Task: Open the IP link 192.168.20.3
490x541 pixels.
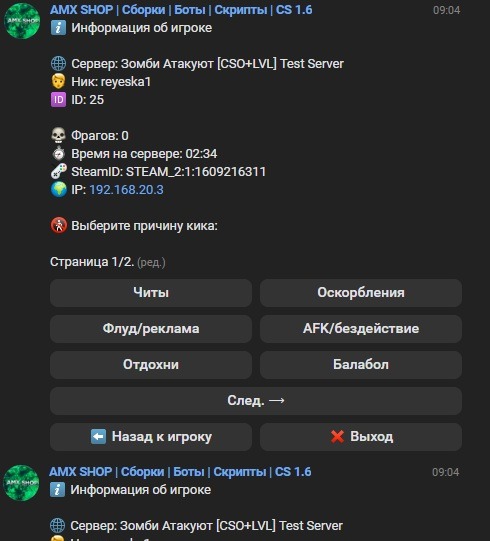Action: point(126,190)
